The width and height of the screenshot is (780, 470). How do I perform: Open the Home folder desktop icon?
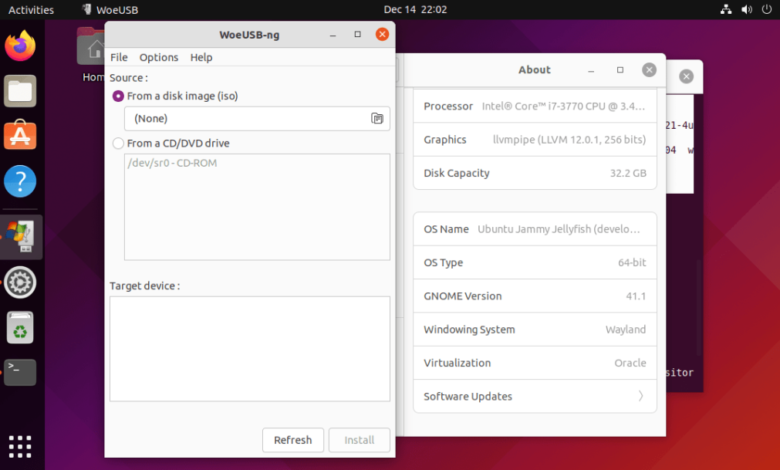[92, 55]
